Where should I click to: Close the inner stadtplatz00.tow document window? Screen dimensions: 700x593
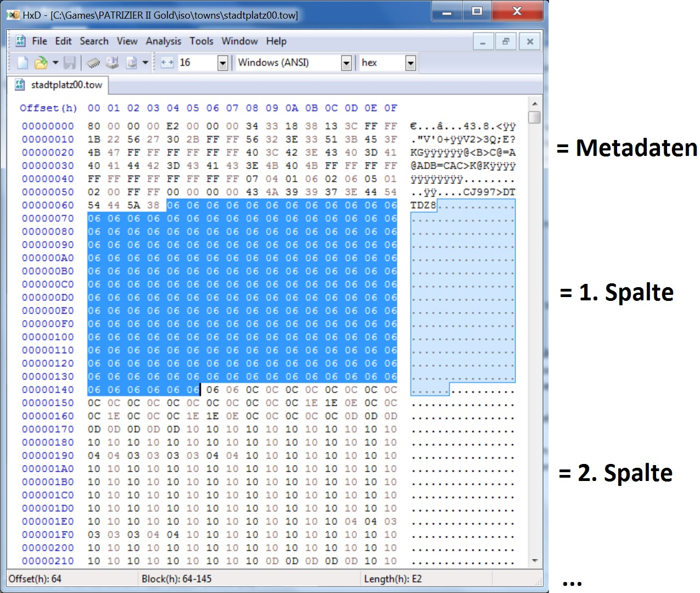530,42
